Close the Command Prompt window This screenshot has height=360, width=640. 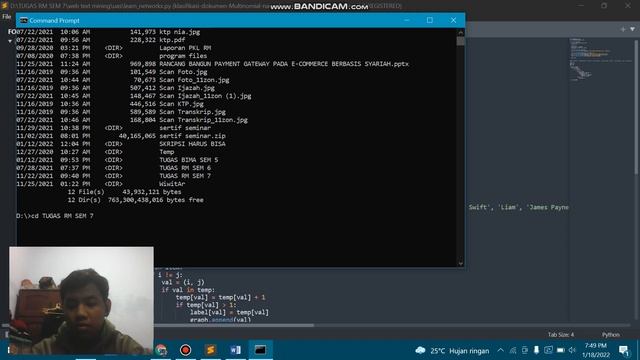pyautogui.click(x=453, y=20)
